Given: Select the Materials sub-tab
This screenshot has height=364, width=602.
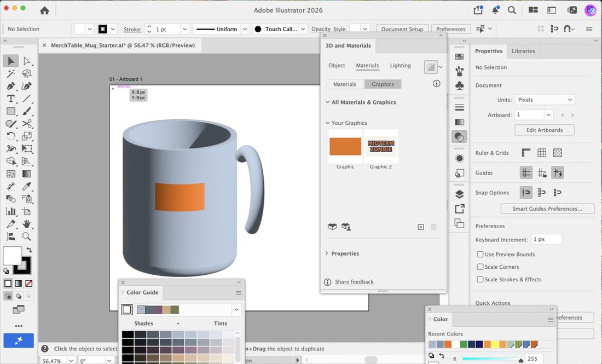Looking at the screenshot, I should tap(345, 84).
